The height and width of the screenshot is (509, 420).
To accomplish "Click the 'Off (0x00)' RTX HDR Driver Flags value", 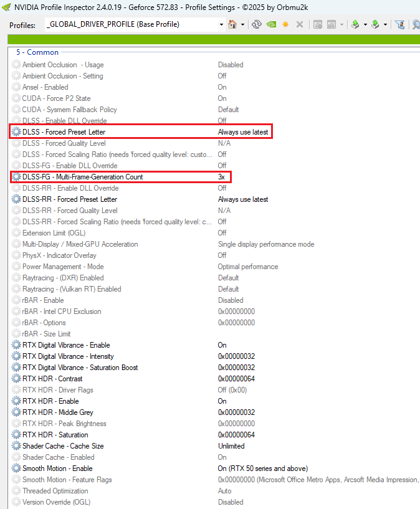I will pos(232,390).
